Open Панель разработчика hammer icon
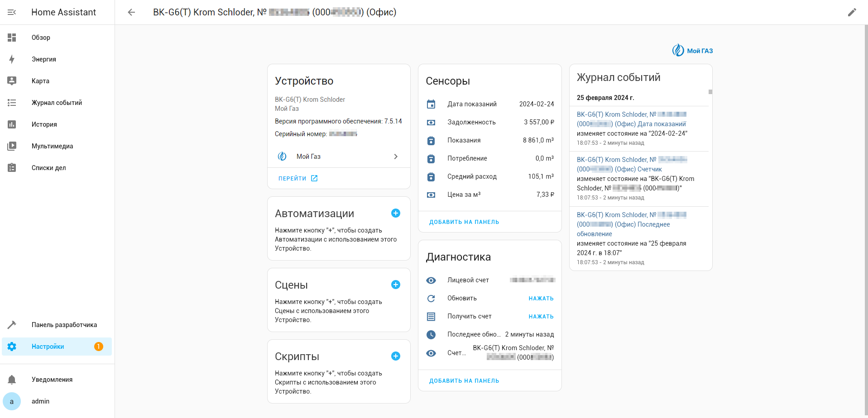The width and height of the screenshot is (868, 418). point(12,325)
